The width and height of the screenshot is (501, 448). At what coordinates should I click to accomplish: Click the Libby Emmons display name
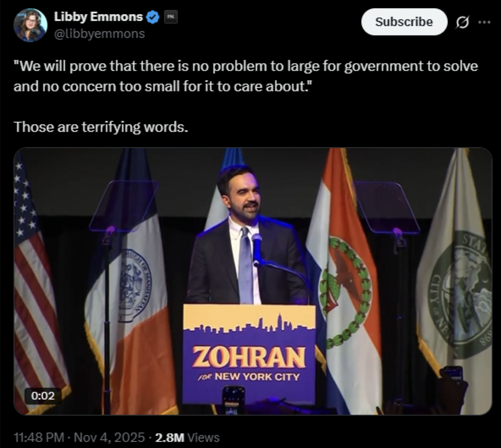(x=98, y=17)
